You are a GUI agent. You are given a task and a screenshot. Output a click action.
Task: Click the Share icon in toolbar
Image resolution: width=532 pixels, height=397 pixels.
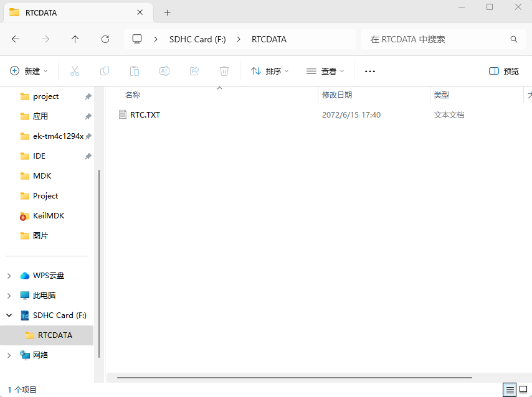pos(194,72)
